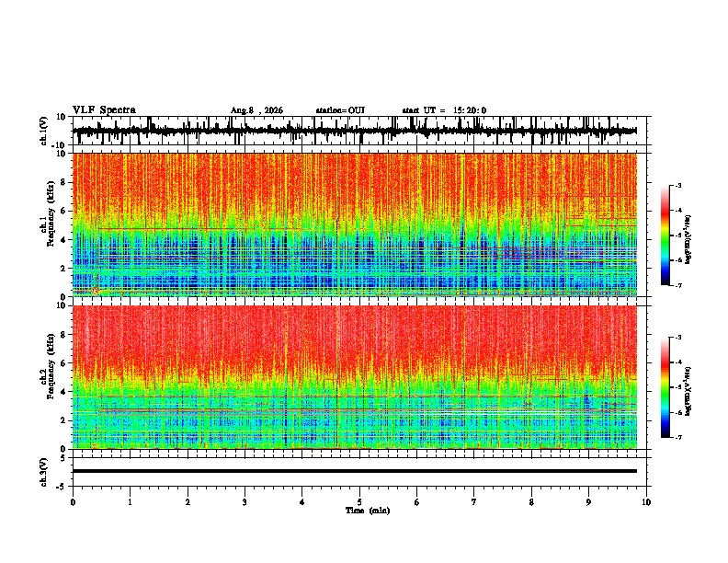Image resolution: width=728 pixels, height=563 pixels.
Task: Click time axis tick label 0
Action: point(73,502)
